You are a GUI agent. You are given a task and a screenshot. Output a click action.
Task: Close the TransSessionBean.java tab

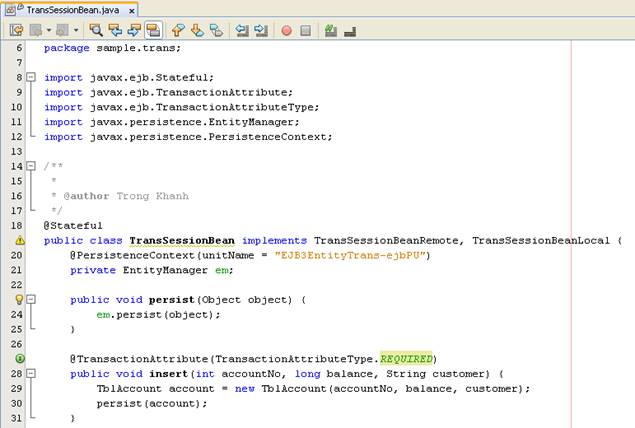(132, 11)
